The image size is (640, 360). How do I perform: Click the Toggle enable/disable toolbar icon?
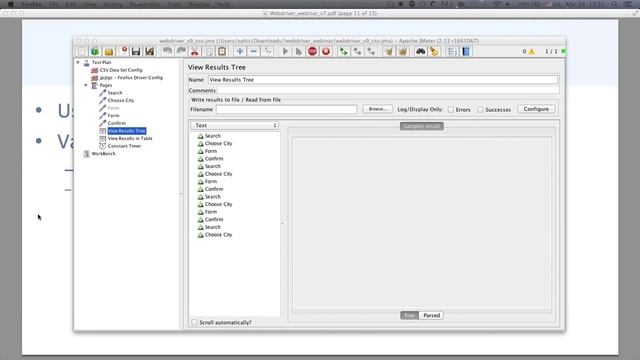267,51
